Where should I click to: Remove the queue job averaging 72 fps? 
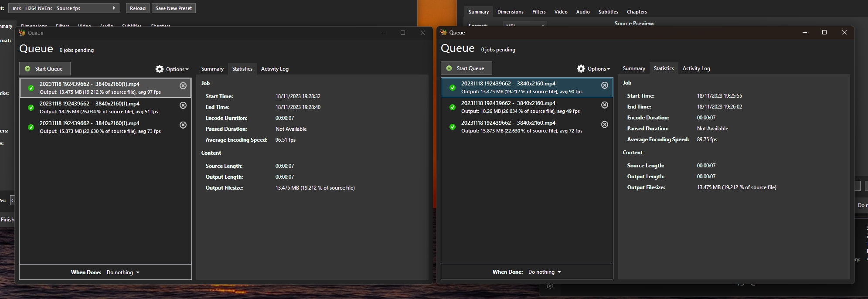click(605, 125)
